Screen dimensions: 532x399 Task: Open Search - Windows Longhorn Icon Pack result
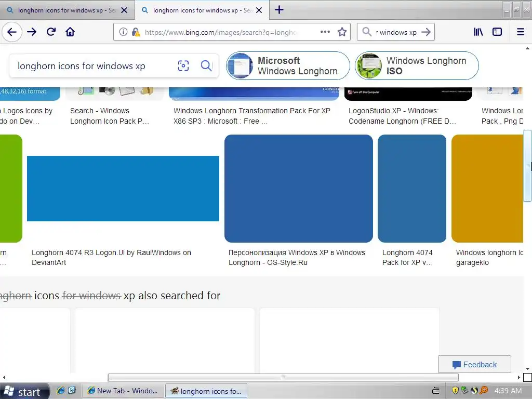coord(110,116)
